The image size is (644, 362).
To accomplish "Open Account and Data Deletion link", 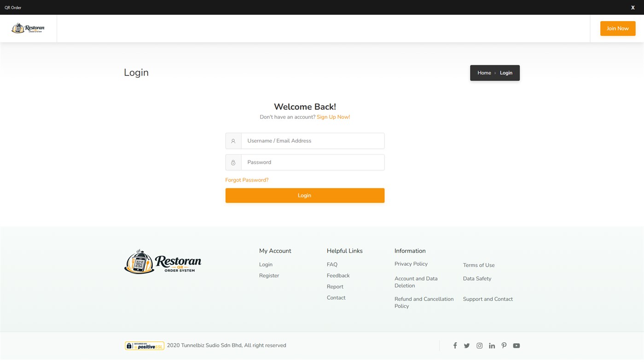I will coord(416,282).
